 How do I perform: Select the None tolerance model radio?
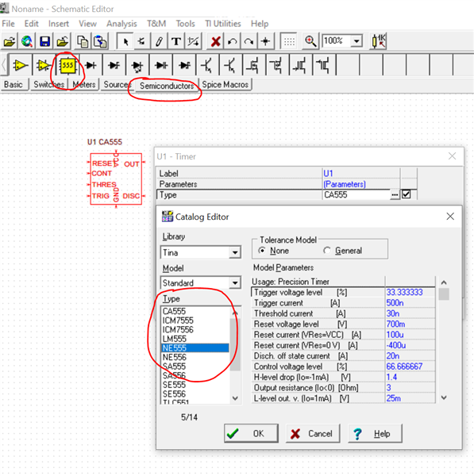(261, 251)
